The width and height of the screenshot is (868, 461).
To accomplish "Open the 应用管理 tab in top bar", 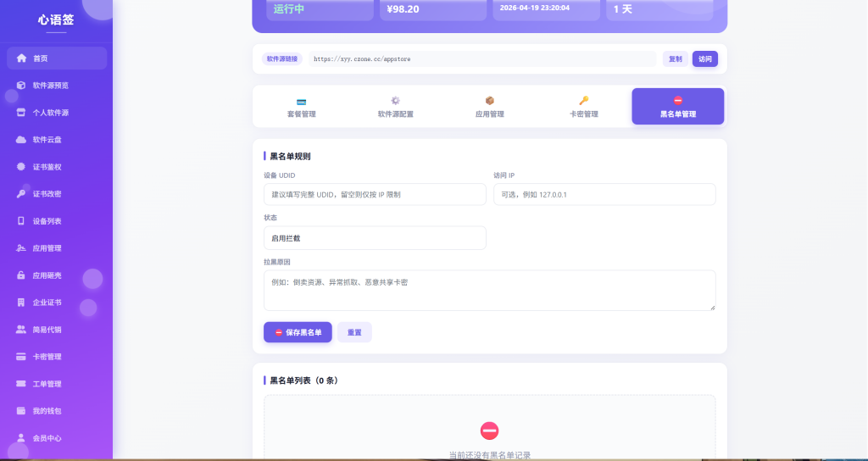I will [489, 106].
